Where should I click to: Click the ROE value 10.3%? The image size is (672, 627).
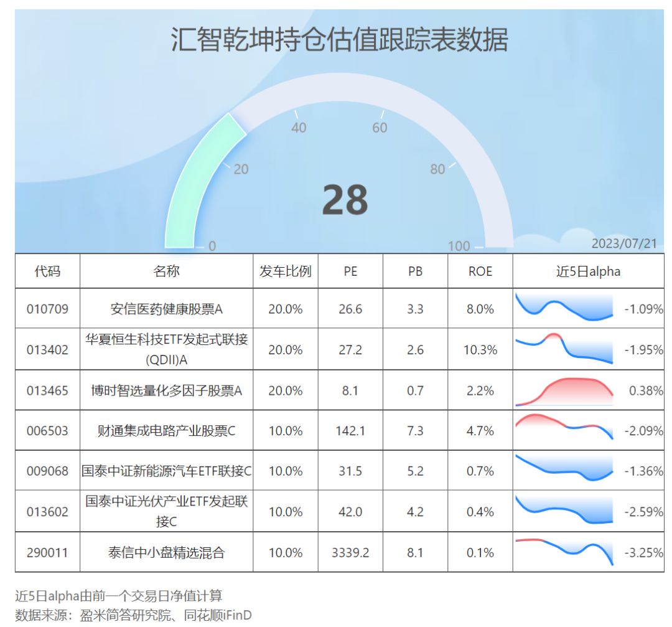pos(480,350)
